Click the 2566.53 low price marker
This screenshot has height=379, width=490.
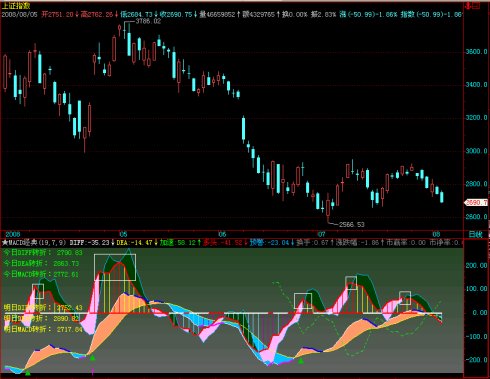[x=352, y=224]
